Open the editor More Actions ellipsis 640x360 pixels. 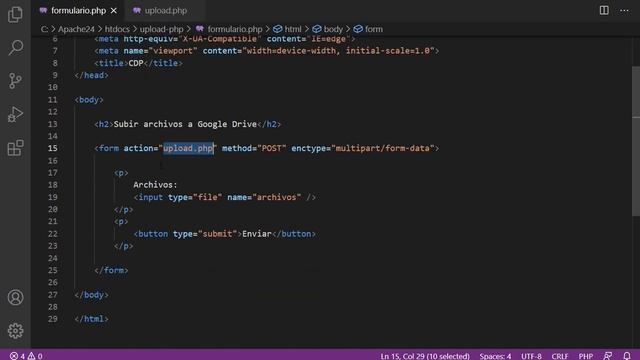624,11
